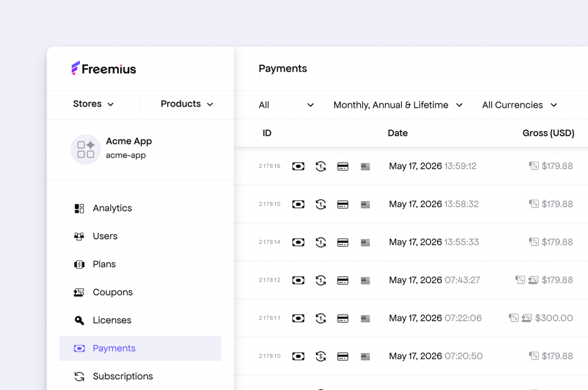This screenshot has height=390, width=588.
Task: Click the Coupons ticket icon in sidebar
Action: (x=79, y=292)
